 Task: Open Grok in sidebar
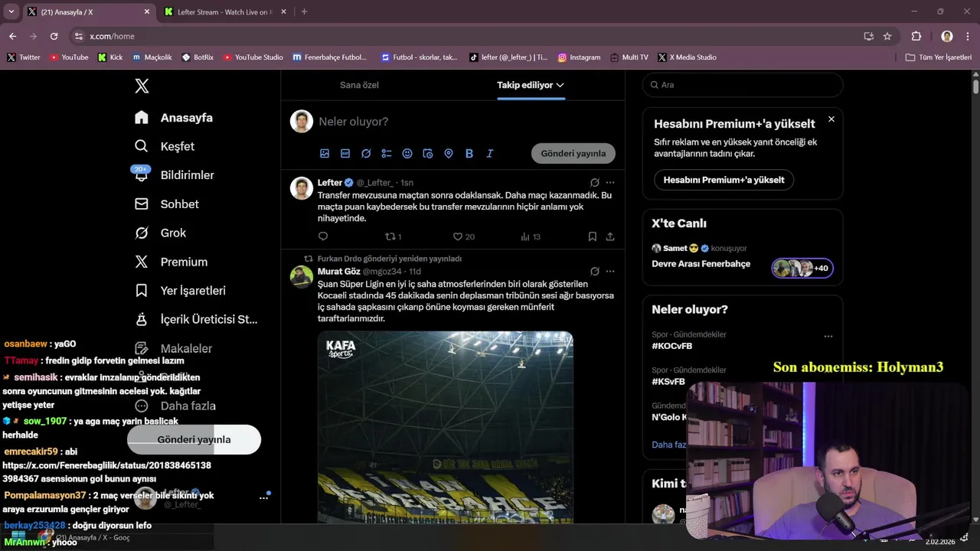point(161,233)
